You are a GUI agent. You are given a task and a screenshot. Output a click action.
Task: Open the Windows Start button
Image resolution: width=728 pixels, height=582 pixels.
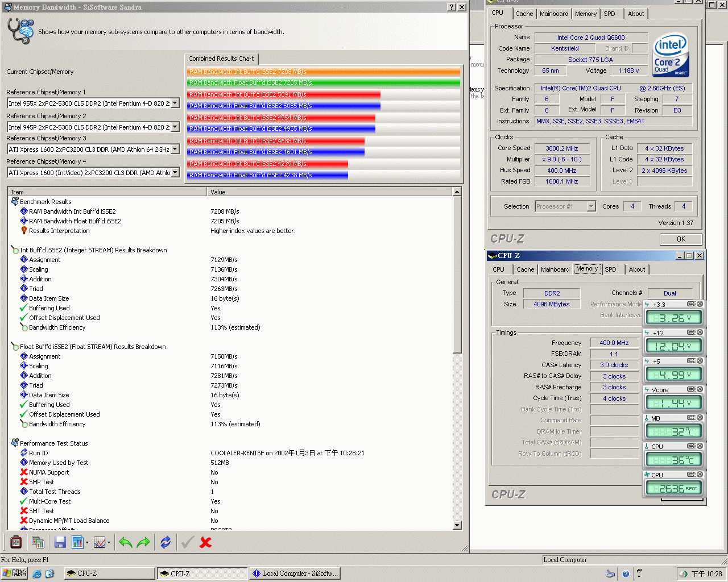(14, 573)
